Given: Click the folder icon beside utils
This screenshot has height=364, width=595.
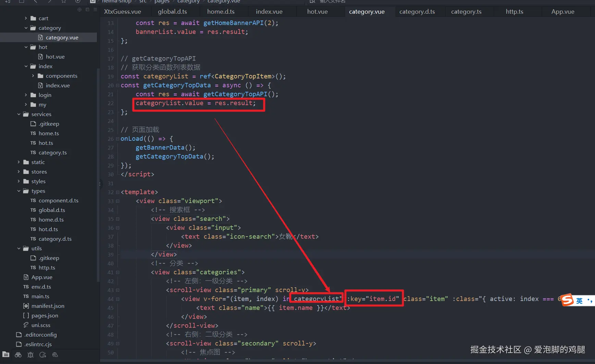Looking at the screenshot, I should pyautogui.click(x=26, y=248).
